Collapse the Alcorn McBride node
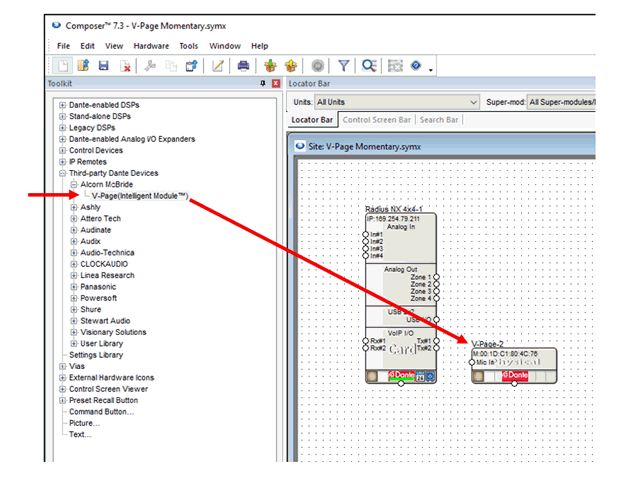Viewport: 624px width, 480px height. click(74, 184)
